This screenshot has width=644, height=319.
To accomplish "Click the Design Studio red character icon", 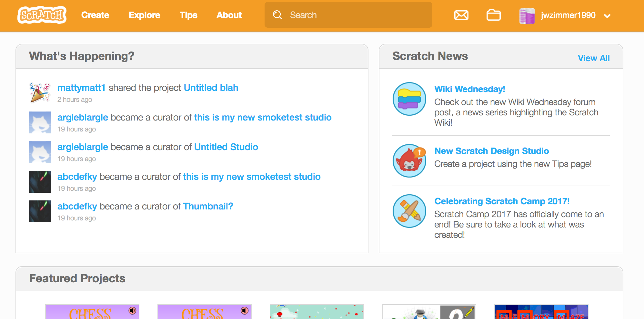I will click(x=409, y=161).
